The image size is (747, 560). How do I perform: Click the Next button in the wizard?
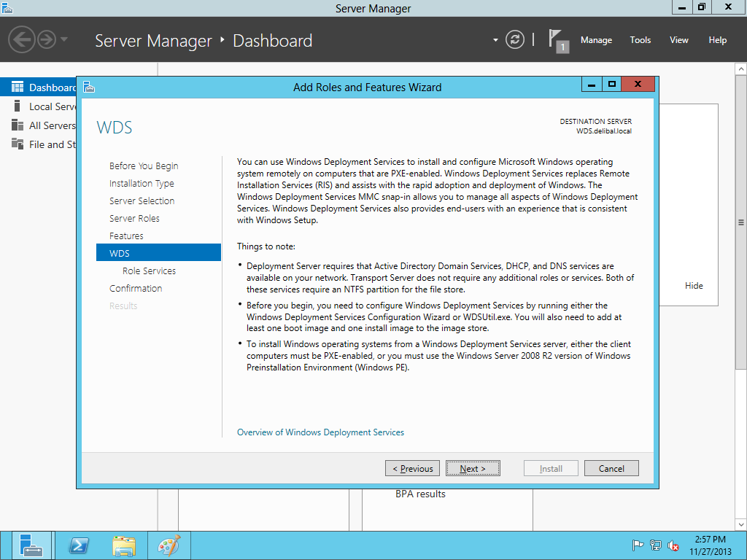[x=473, y=468]
